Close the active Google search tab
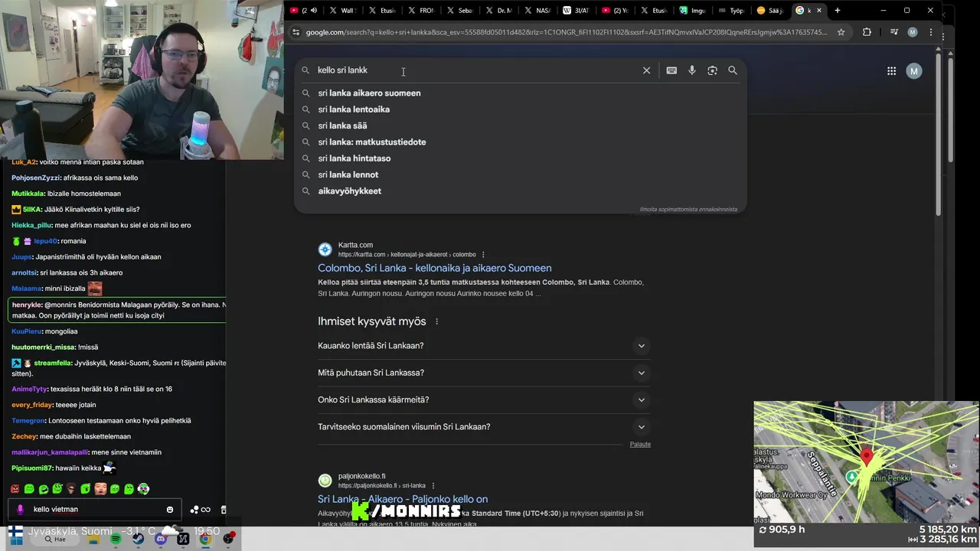Screen dimensions: 980x551 tap(819, 11)
